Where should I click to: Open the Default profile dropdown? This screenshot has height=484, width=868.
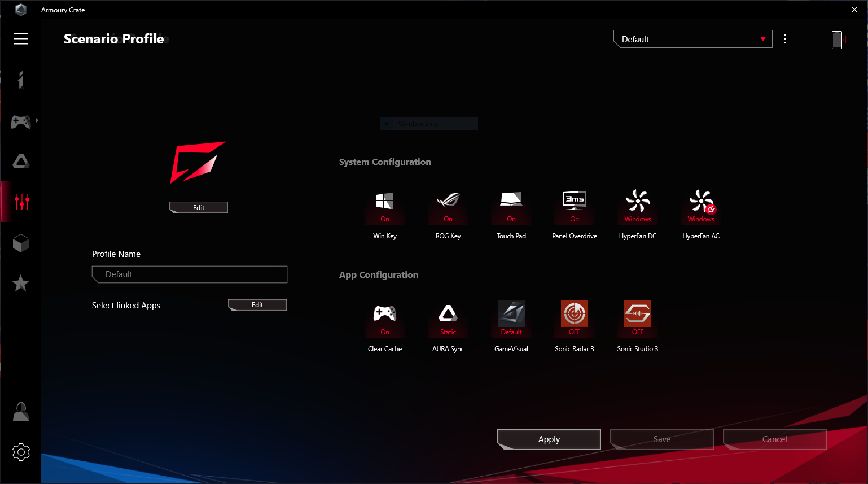692,39
